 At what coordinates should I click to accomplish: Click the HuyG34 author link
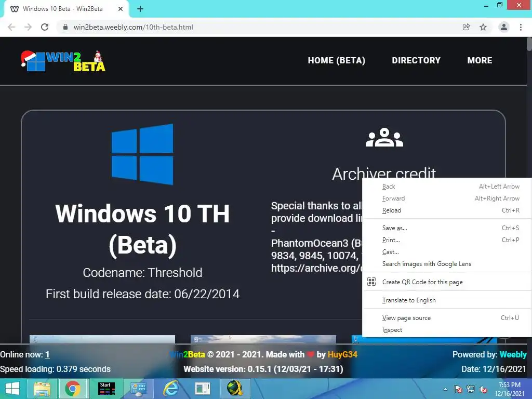[342, 354]
